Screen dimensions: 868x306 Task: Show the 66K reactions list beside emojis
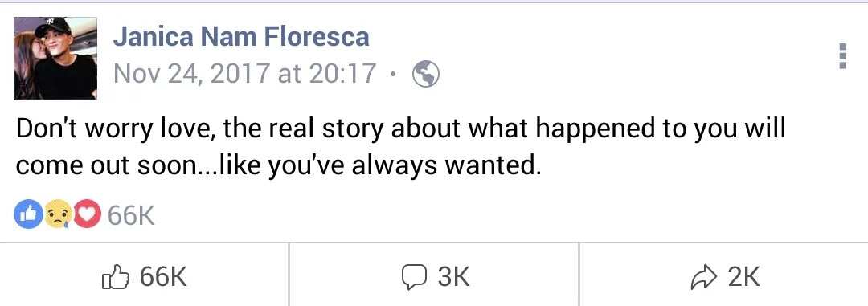pyautogui.click(x=131, y=215)
